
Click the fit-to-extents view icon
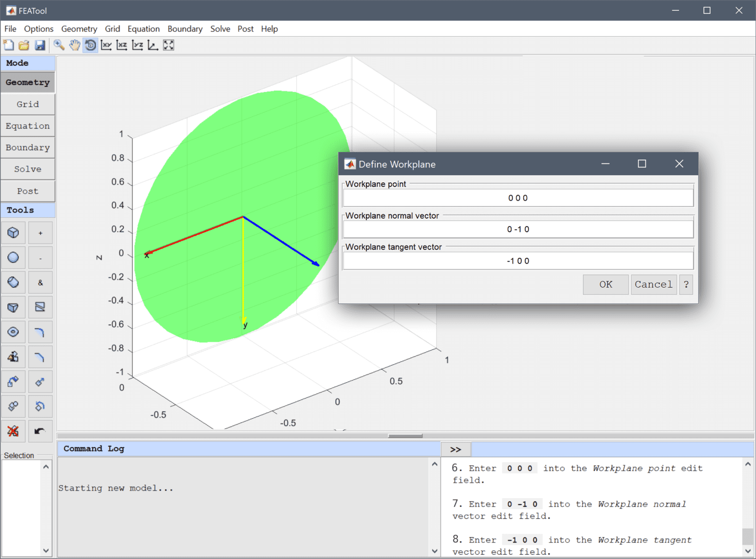tap(169, 45)
